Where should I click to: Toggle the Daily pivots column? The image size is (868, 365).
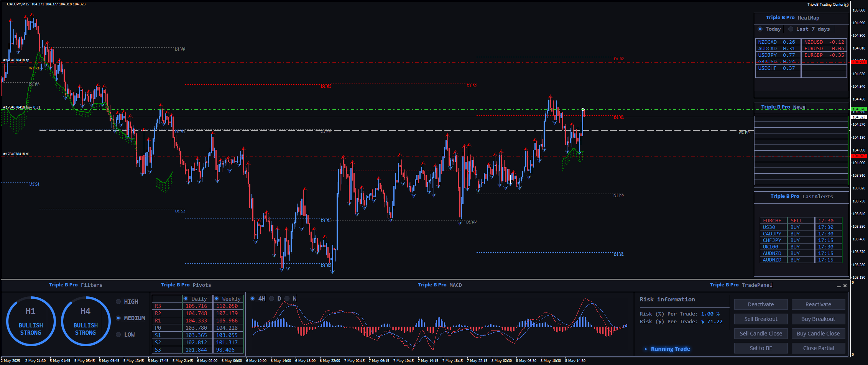pos(186,299)
